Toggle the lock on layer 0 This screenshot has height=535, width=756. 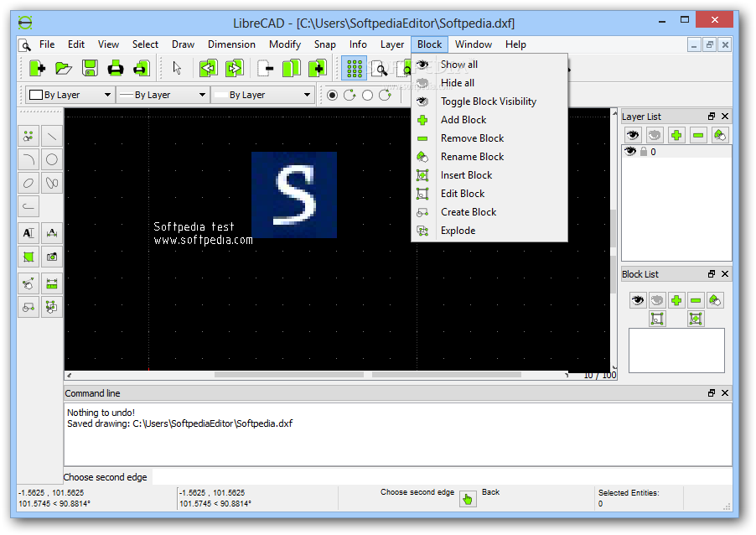(x=643, y=152)
